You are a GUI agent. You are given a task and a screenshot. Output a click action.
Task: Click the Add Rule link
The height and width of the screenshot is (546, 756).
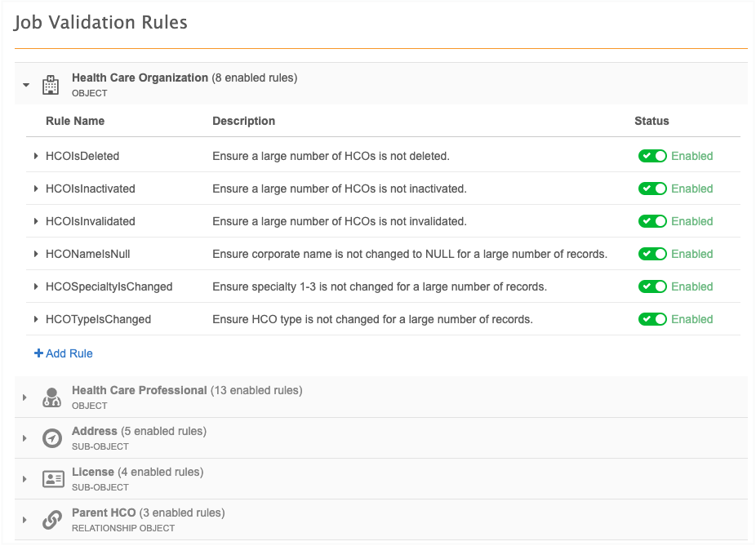(64, 353)
